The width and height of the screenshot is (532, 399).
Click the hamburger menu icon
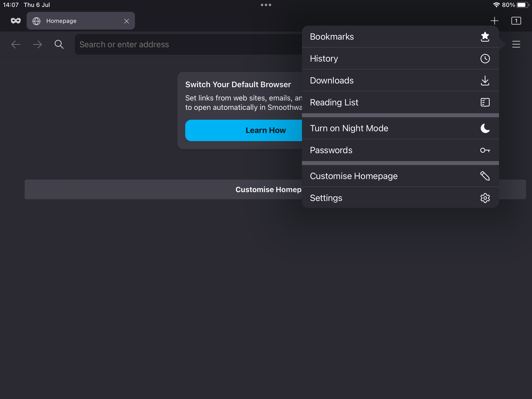click(x=516, y=44)
